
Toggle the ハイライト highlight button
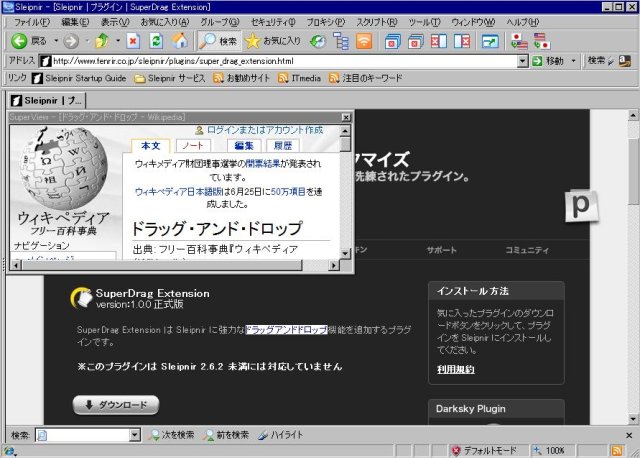[x=281, y=435]
